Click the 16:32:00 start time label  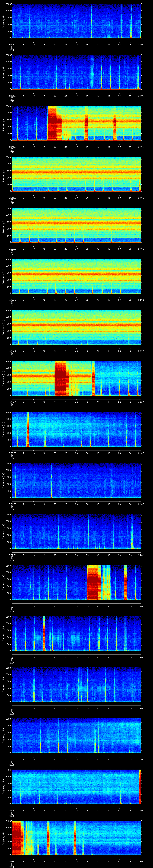point(12,555)
